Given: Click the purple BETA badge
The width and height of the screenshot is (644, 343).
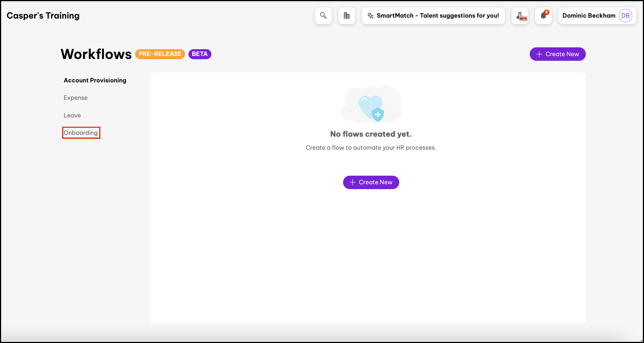Looking at the screenshot, I should [200, 54].
